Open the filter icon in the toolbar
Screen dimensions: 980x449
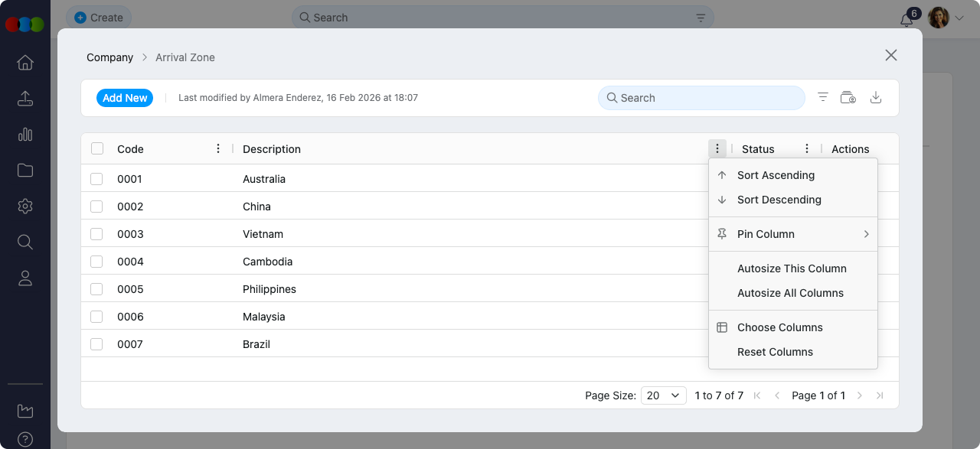(822, 97)
